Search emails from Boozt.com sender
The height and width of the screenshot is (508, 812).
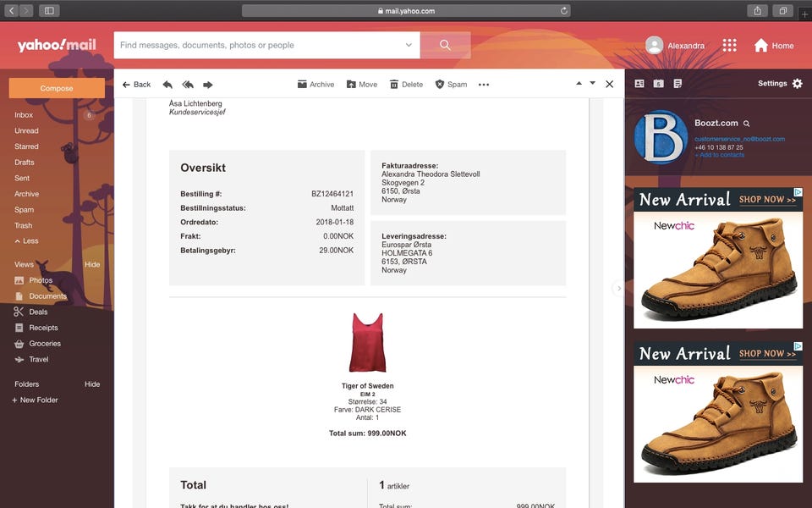(x=747, y=124)
